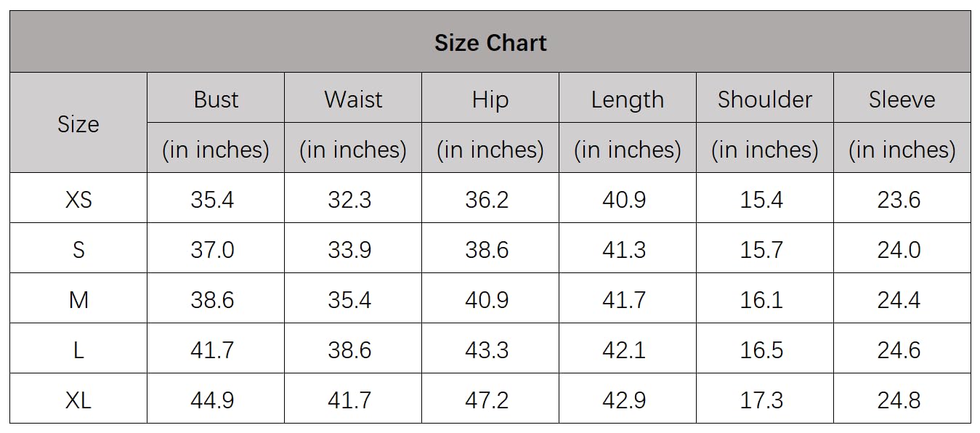This screenshot has width=980, height=433.
Task: Click the Size Chart title
Action: point(490,43)
